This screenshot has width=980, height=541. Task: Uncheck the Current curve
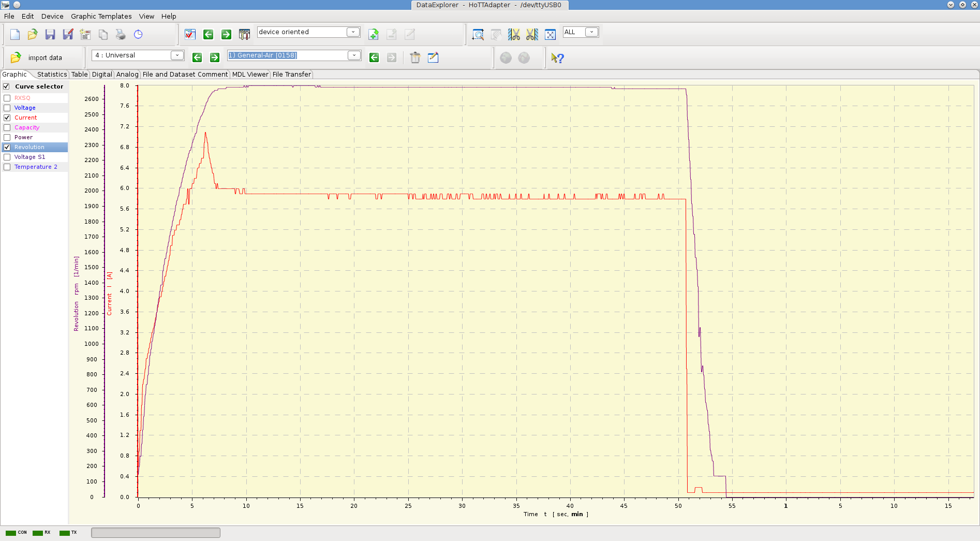click(7, 118)
